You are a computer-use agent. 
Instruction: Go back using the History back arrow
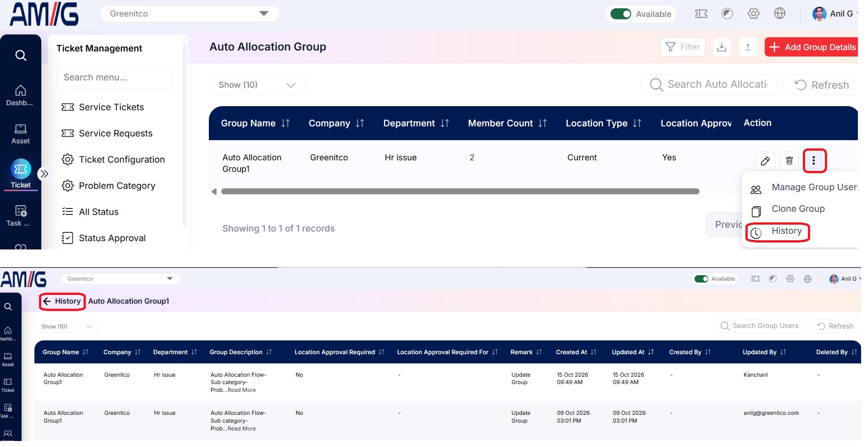tap(47, 301)
